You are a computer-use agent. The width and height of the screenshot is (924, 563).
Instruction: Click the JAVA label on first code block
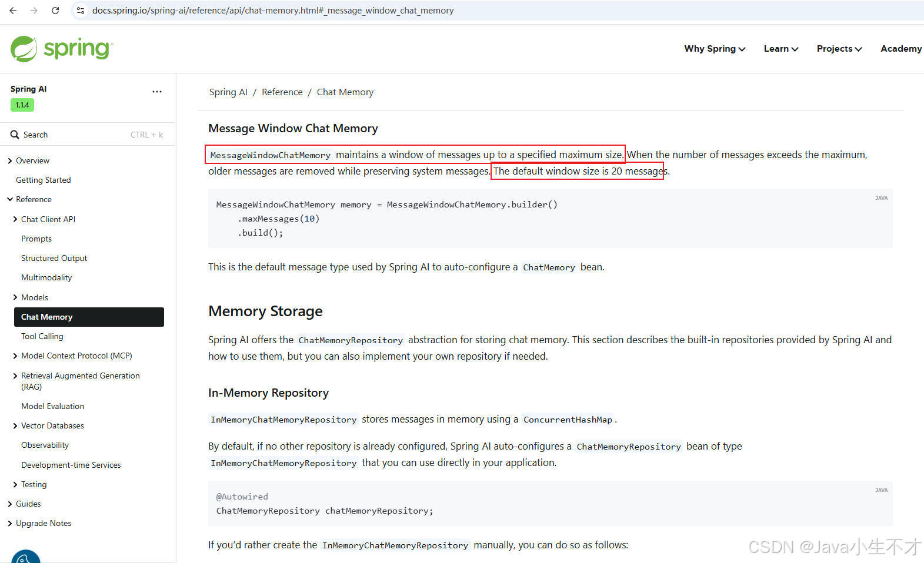coord(881,198)
